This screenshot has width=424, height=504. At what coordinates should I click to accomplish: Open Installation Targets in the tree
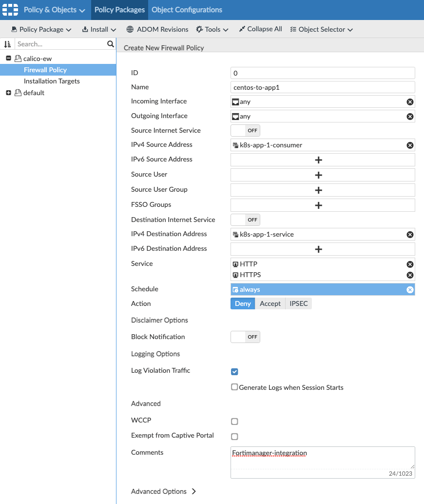point(52,81)
